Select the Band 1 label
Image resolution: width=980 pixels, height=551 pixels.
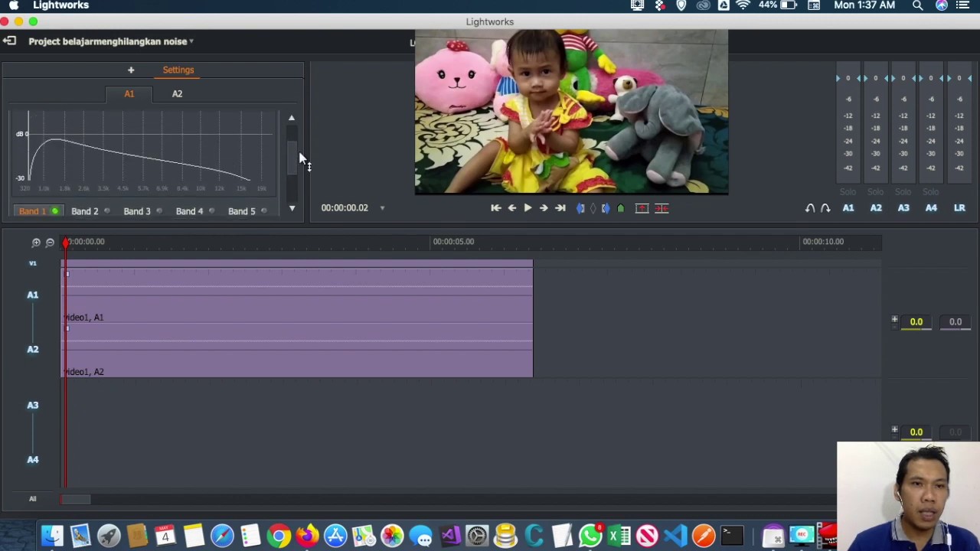click(x=32, y=211)
